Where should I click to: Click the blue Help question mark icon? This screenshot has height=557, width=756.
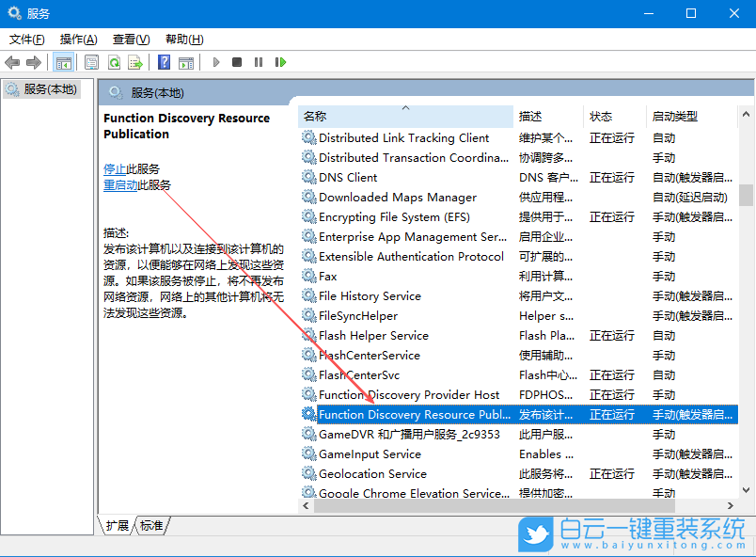point(163,62)
